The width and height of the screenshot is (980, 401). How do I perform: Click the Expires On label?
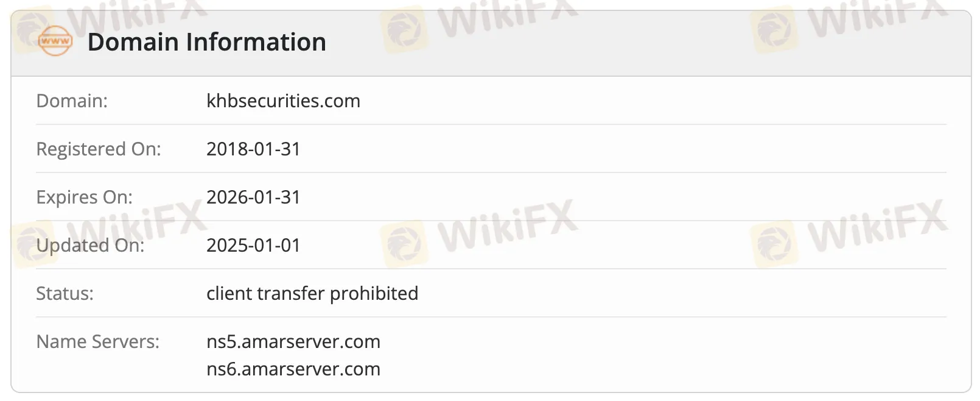coord(84,197)
